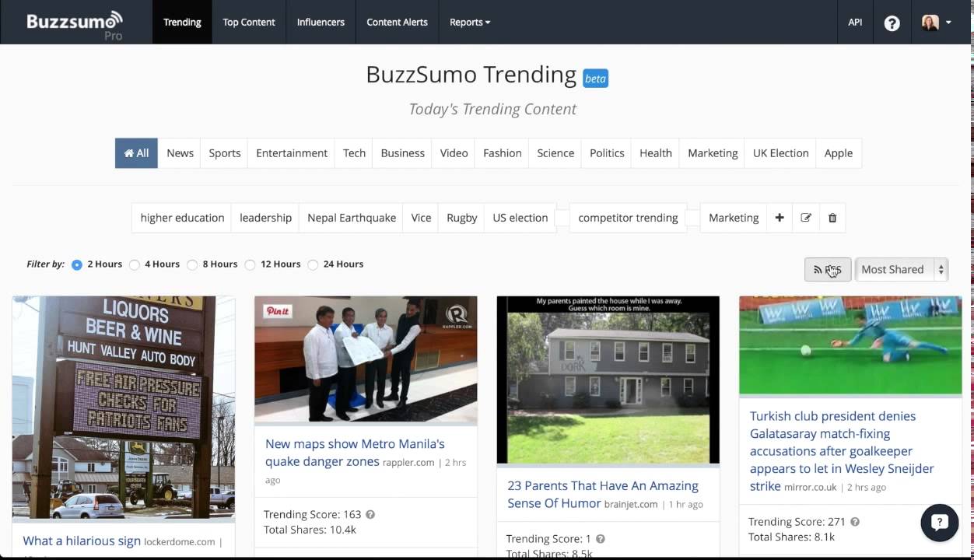Delete custom topic with the trash icon
This screenshot has height=560, width=974.
(x=832, y=218)
